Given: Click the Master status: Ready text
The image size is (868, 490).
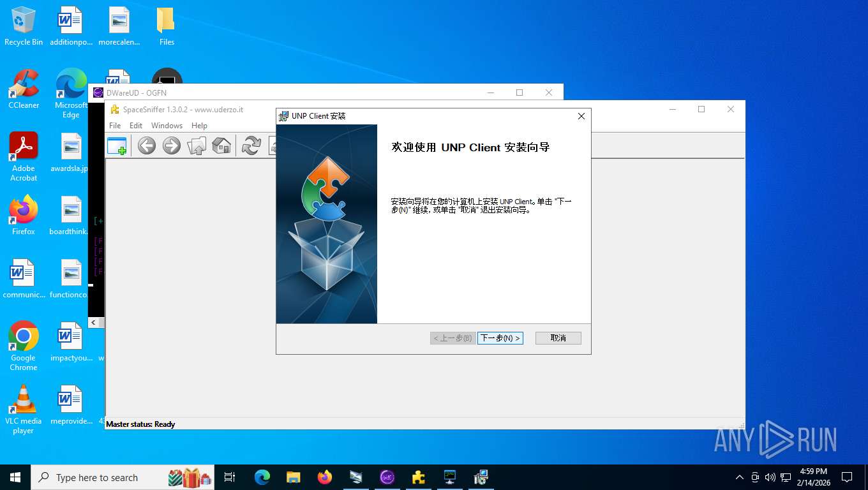Looking at the screenshot, I should [140, 424].
